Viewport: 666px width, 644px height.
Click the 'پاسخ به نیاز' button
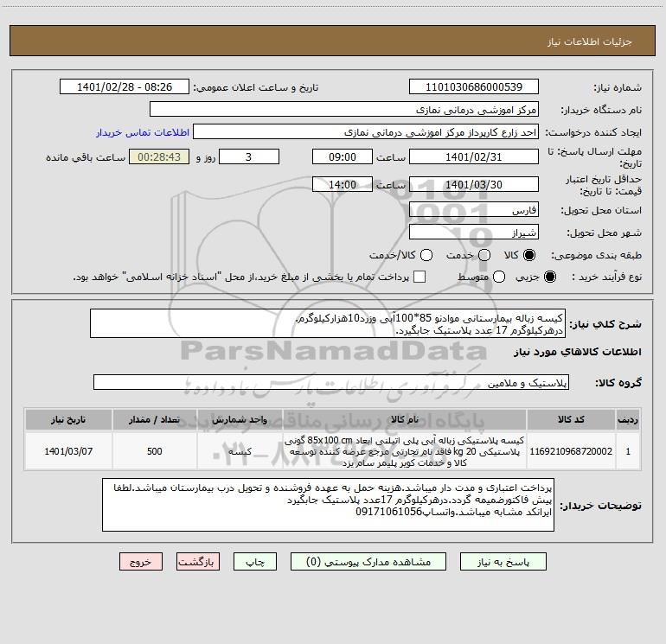coord(503,562)
